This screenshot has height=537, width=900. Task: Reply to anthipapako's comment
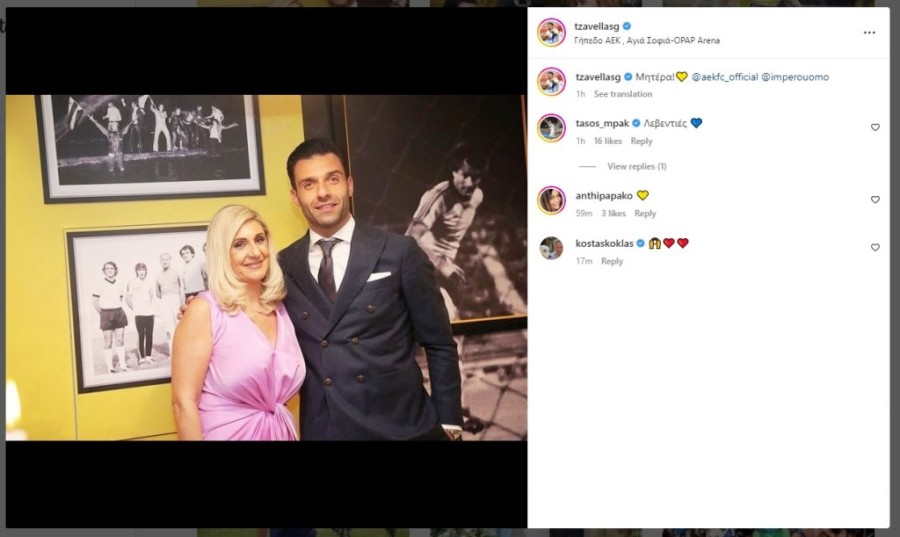[645, 213]
